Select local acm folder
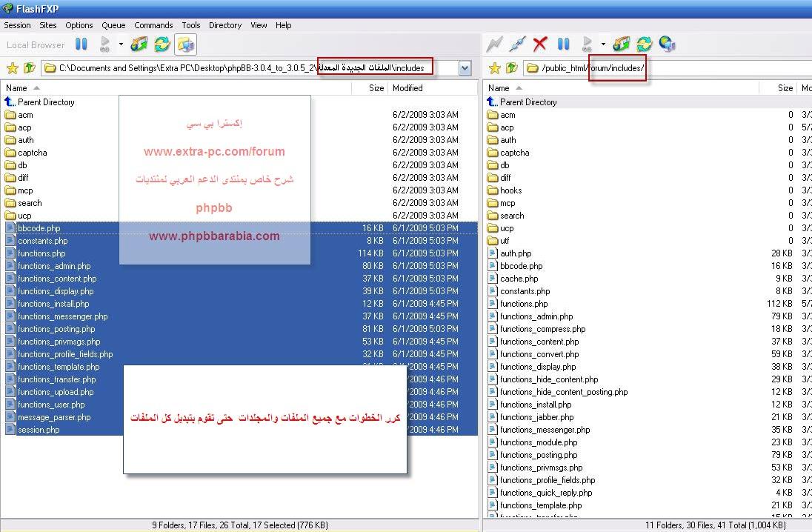812x532 pixels. coord(25,115)
